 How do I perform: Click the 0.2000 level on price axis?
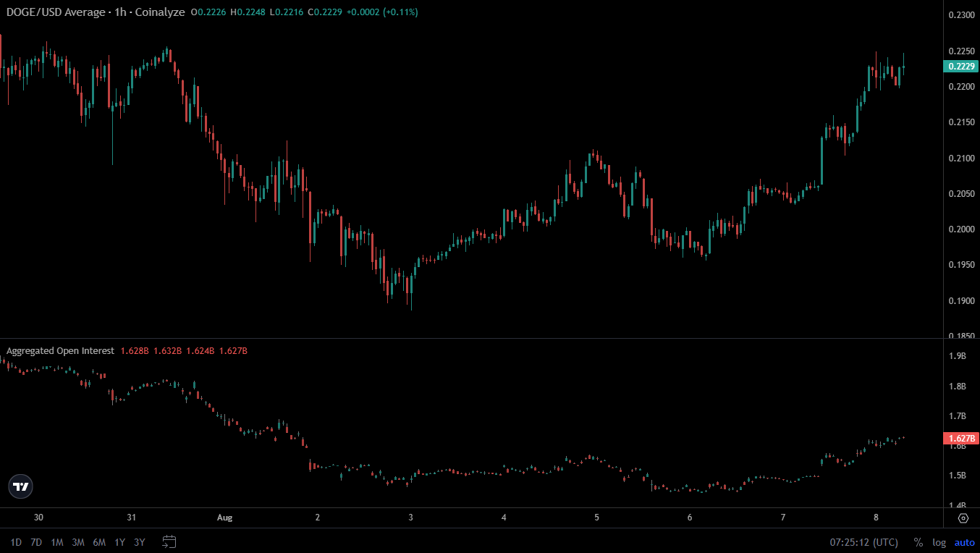click(x=961, y=229)
